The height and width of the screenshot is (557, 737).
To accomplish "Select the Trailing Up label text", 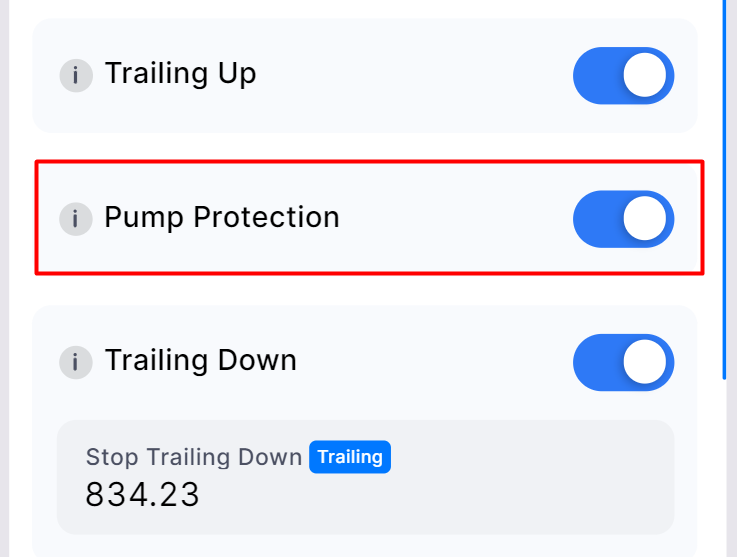I will 180,74.
